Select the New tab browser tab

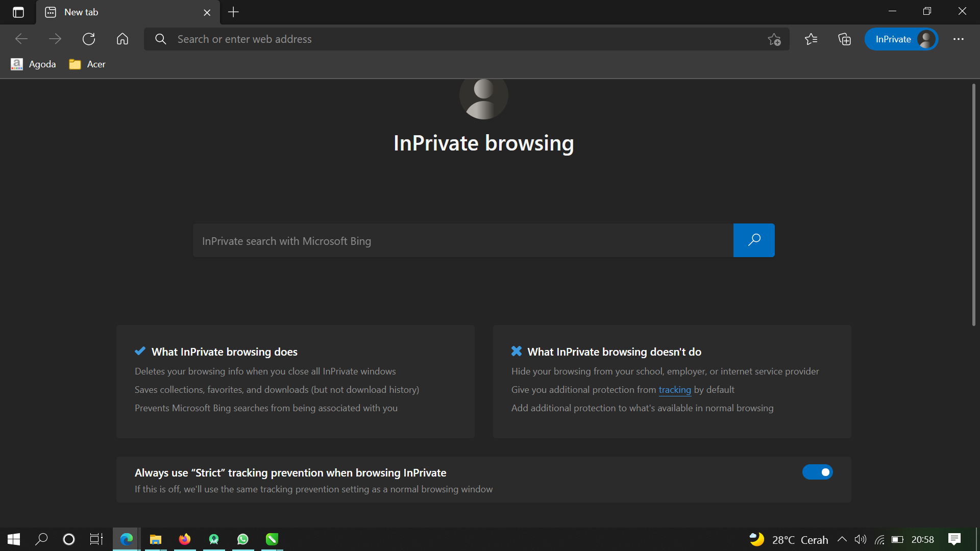point(128,12)
